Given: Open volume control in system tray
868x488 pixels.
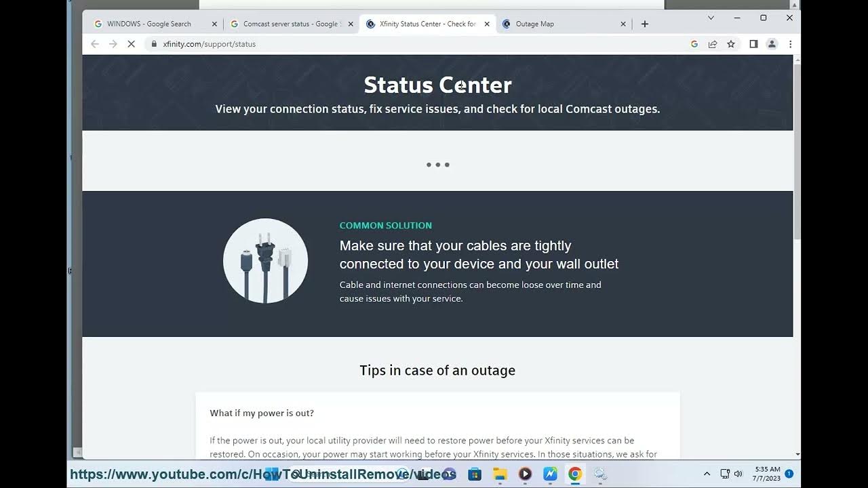Looking at the screenshot, I should pyautogui.click(x=738, y=474).
